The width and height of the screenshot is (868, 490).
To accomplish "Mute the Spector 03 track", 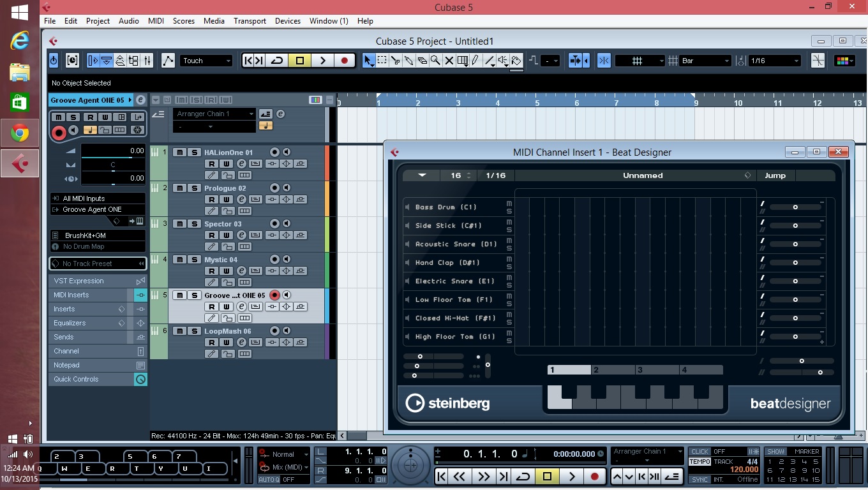I will [179, 224].
